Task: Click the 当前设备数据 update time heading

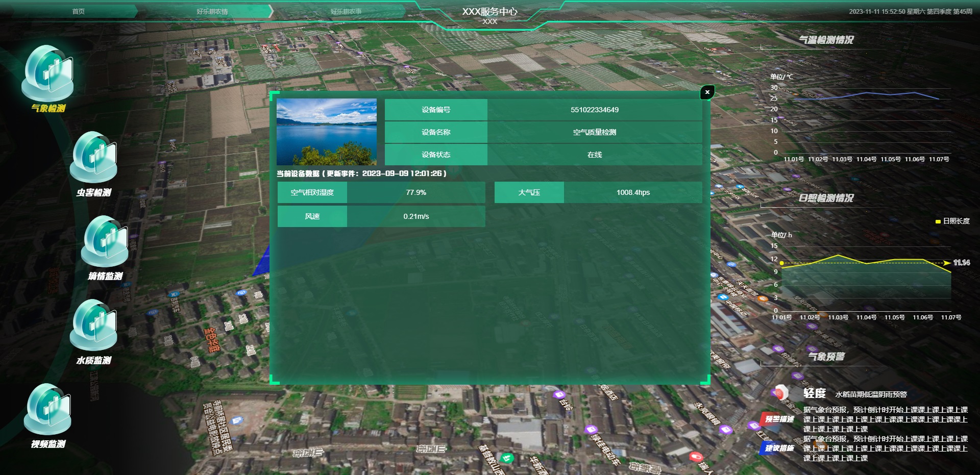Action: [x=362, y=173]
